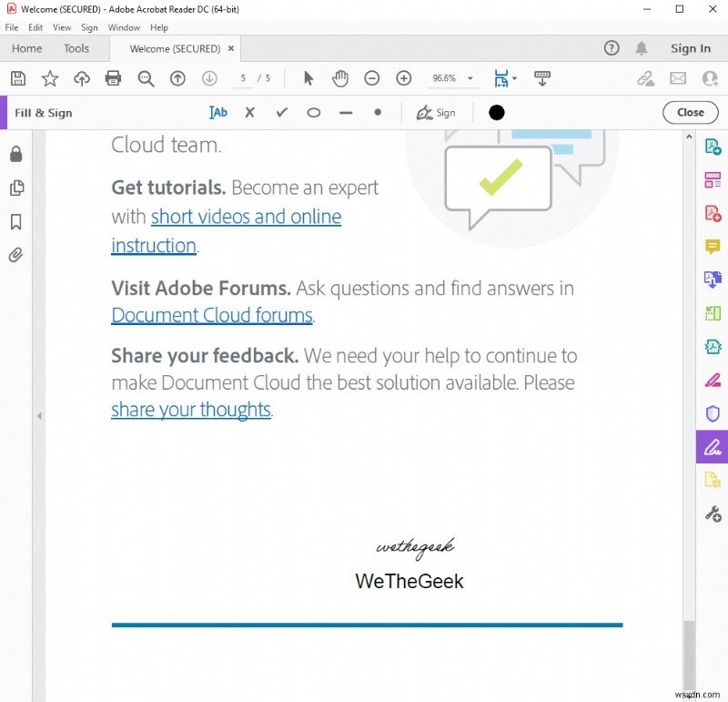Viewport: 728px width, 702px height.
Task: Zoom out with minus icon
Action: 371,78
